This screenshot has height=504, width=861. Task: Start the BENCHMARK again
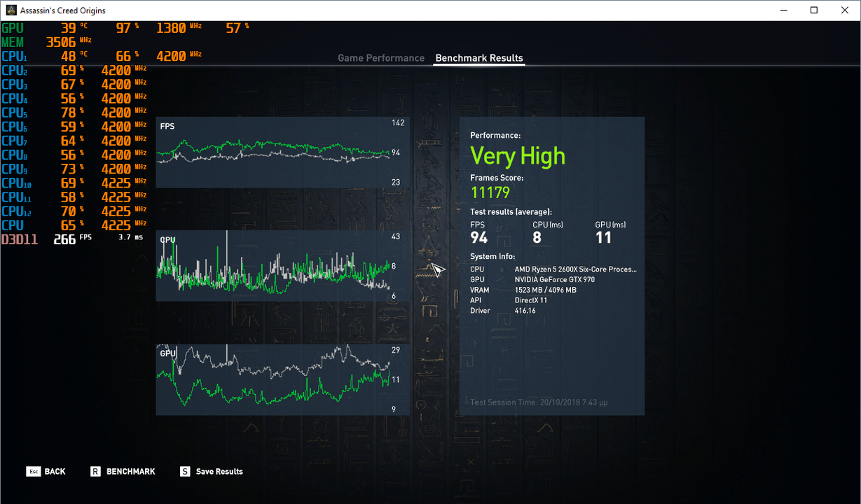130,472
